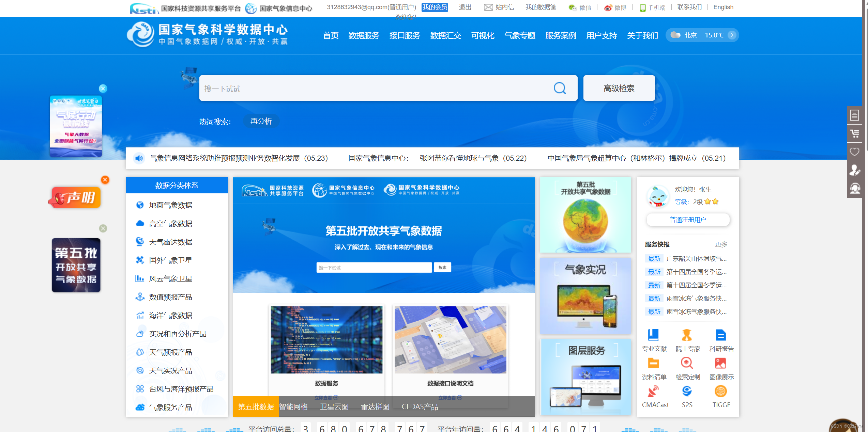
Task: Open 更多 in 服务快报
Action: click(x=721, y=244)
